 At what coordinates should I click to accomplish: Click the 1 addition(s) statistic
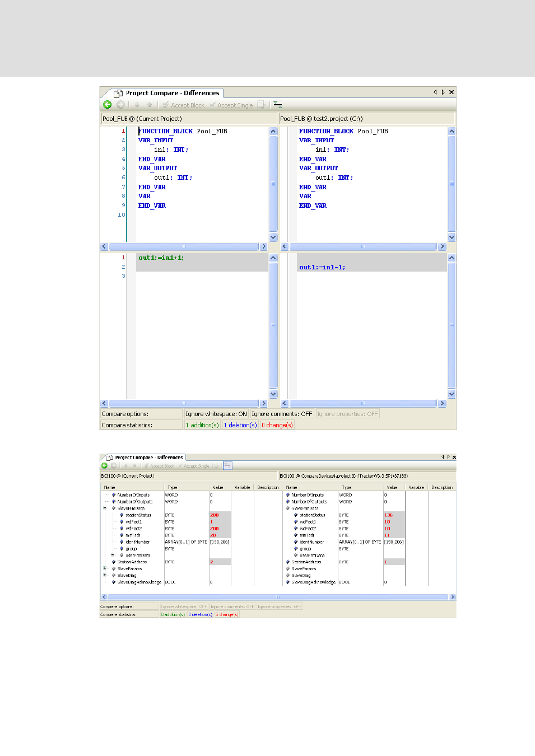coord(202,425)
